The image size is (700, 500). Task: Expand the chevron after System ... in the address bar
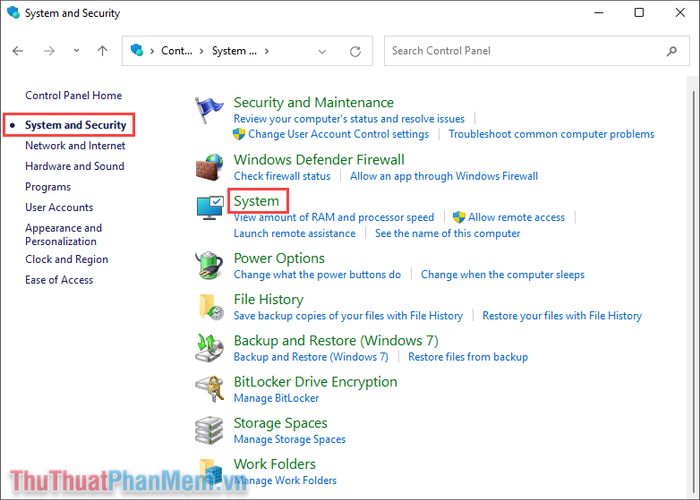tap(267, 51)
